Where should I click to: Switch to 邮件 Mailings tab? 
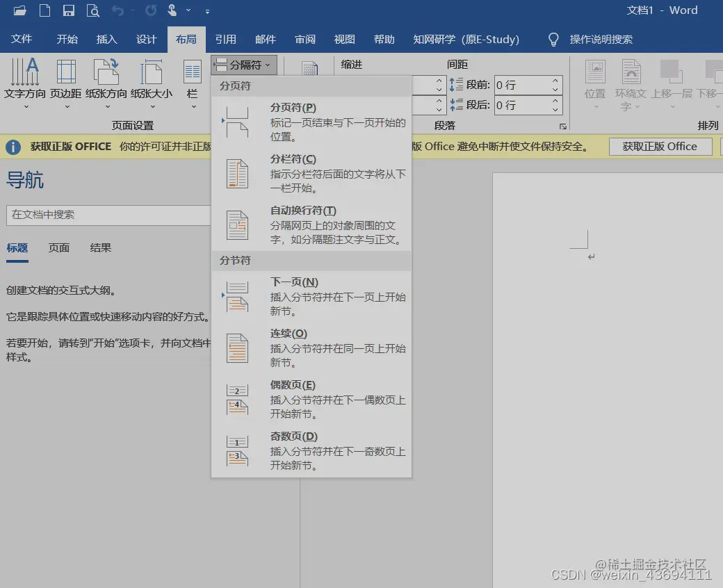(x=265, y=39)
